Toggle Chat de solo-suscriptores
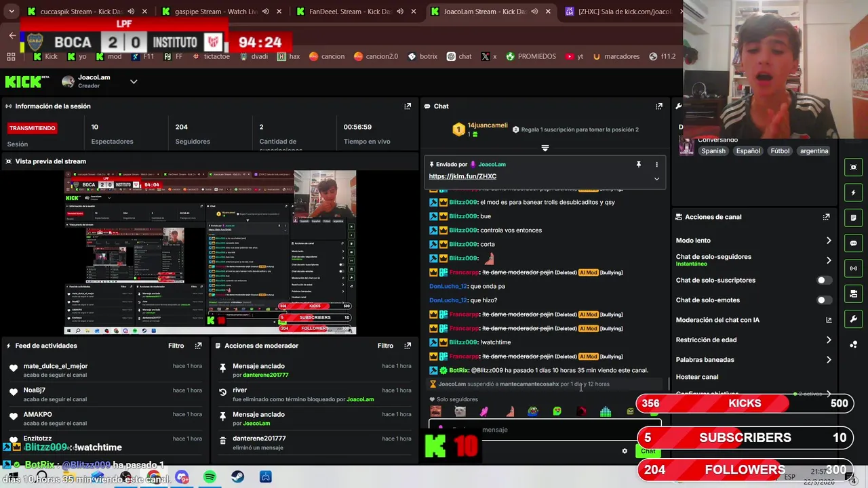868x488 pixels. coord(824,280)
